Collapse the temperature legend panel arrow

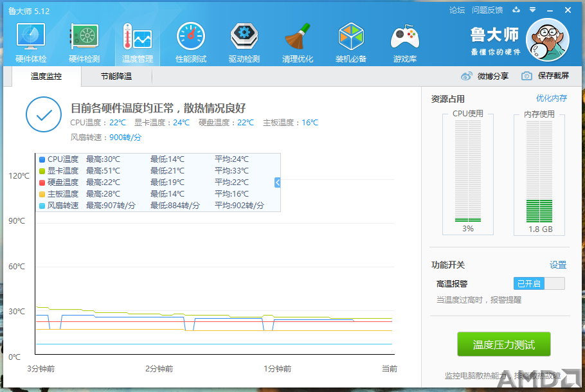pos(277,183)
